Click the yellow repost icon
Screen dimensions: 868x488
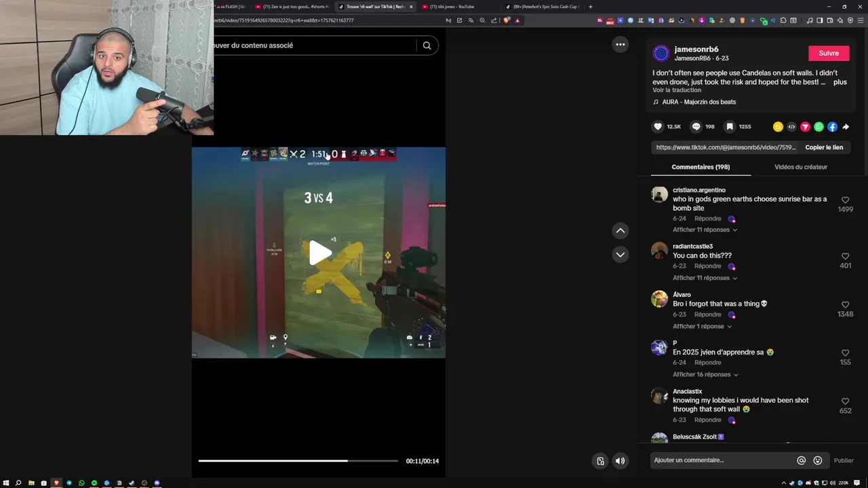778,127
